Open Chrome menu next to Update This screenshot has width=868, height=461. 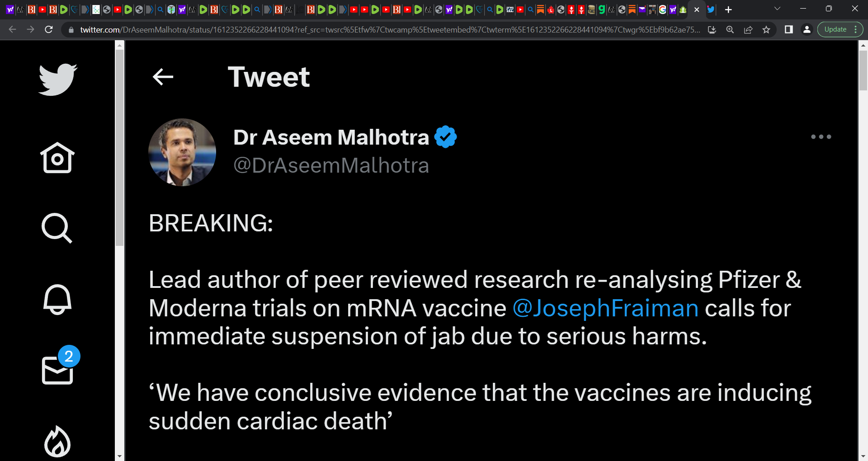coord(856,30)
